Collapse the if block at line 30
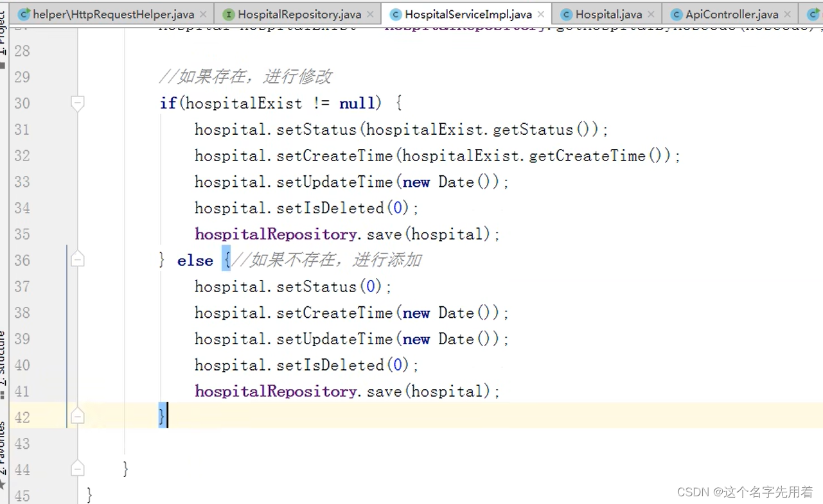The image size is (823, 504). pyautogui.click(x=77, y=103)
